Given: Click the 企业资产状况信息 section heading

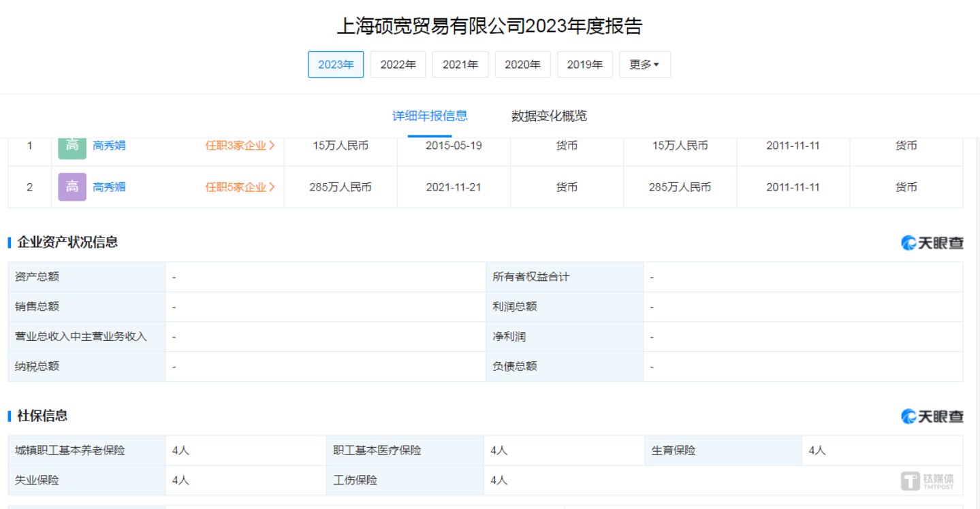Looking at the screenshot, I should pyautogui.click(x=67, y=242).
